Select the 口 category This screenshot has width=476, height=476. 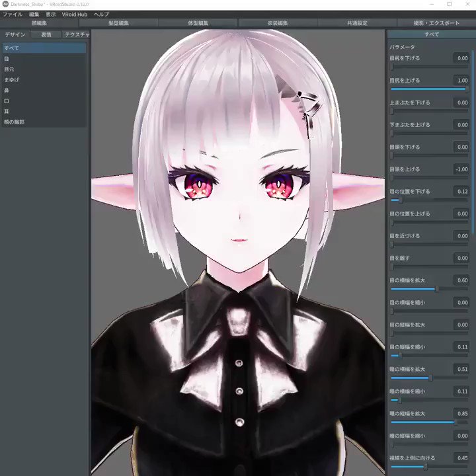[x=44, y=100]
